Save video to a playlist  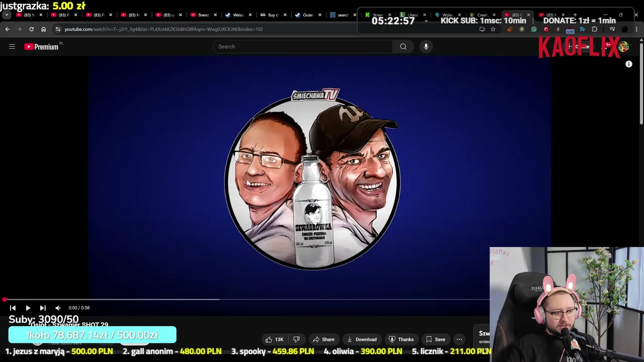(x=435, y=339)
